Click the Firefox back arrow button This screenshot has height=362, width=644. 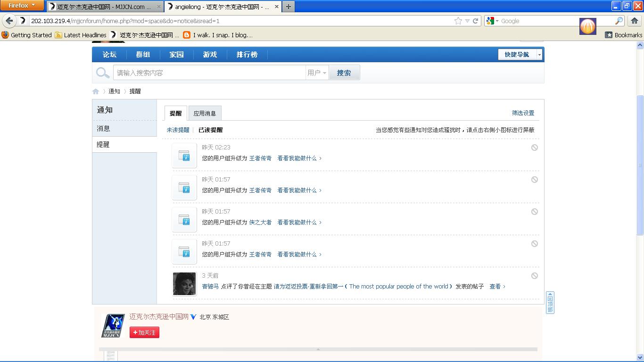coord(9,21)
